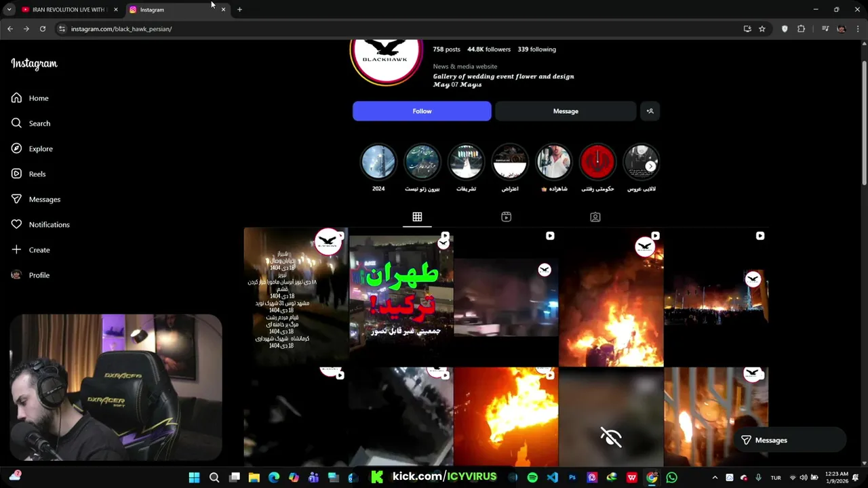The height and width of the screenshot is (488, 868).
Task: Open the first post with Persian city list
Action: (296, 297)
